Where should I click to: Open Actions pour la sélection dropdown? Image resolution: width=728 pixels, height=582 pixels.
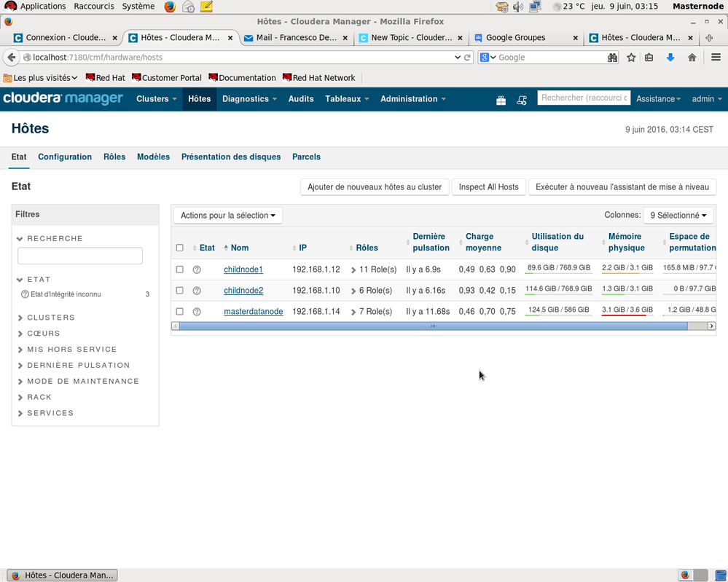click(x=228, y=216)
